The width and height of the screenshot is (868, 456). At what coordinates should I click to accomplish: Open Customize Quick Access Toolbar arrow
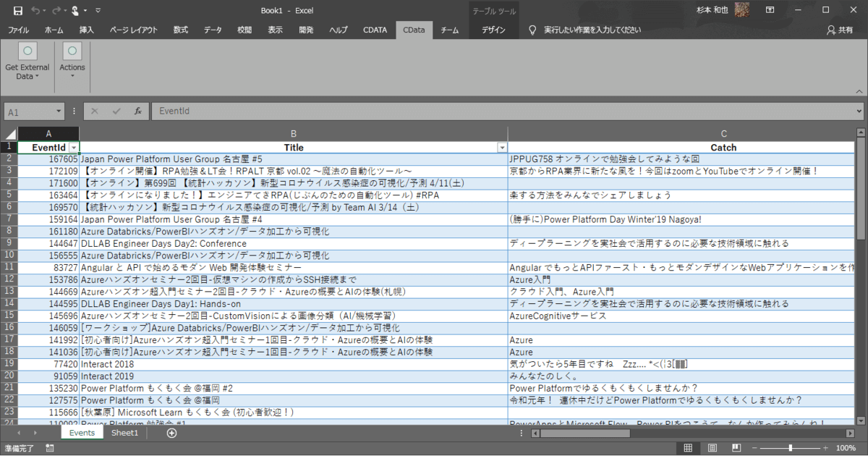[x=98, y=11]
